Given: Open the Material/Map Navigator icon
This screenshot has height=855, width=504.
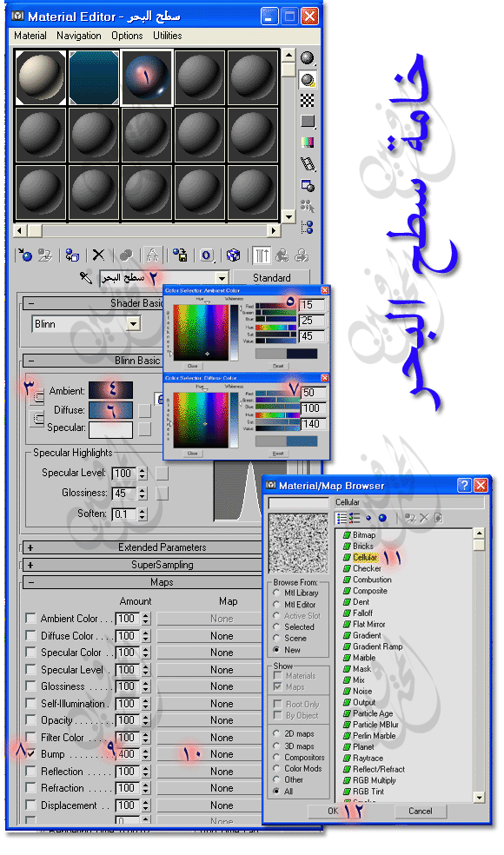Looking at the screenshot, I should click(308, 227).
